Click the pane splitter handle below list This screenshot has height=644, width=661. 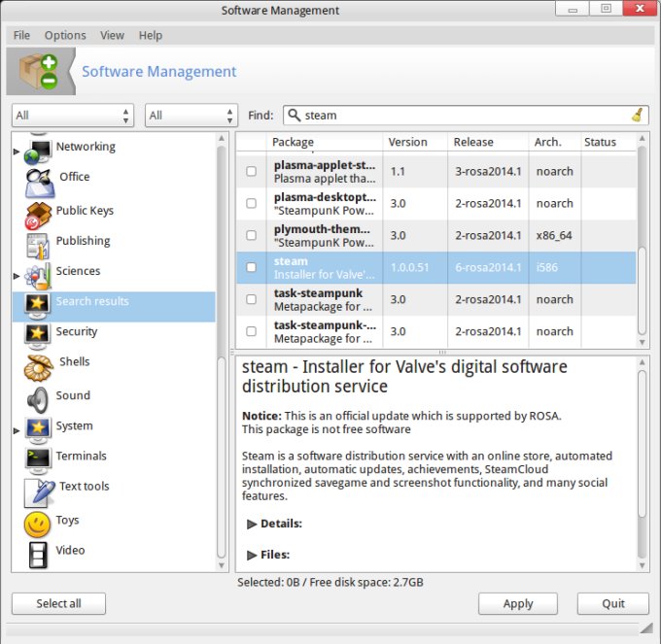[x=441, y=353]
